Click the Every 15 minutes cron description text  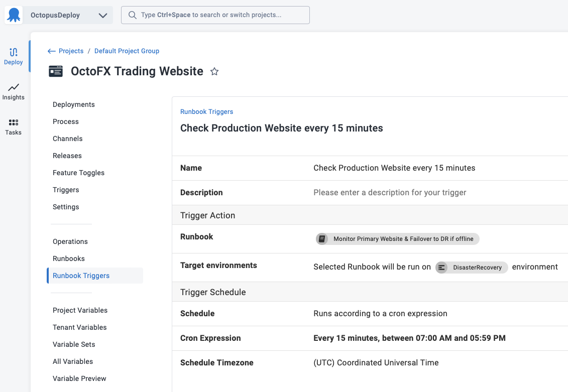pyautogui.click(x=409, y=338)
